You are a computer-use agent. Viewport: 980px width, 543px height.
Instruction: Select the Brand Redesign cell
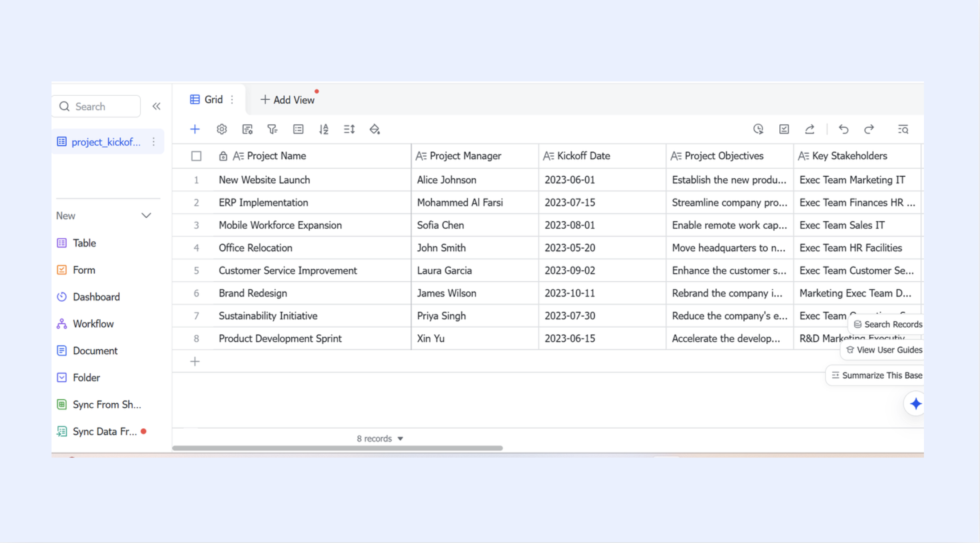coord(312,293)
